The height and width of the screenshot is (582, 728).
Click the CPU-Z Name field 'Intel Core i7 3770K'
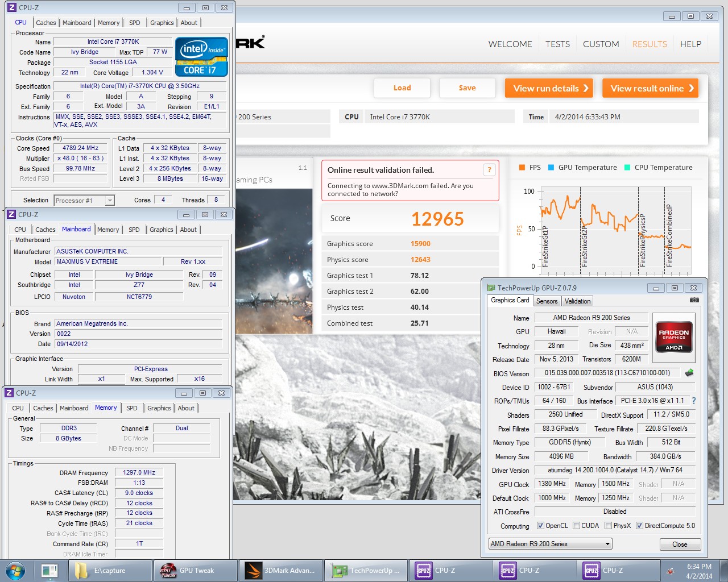coord(113,41)
